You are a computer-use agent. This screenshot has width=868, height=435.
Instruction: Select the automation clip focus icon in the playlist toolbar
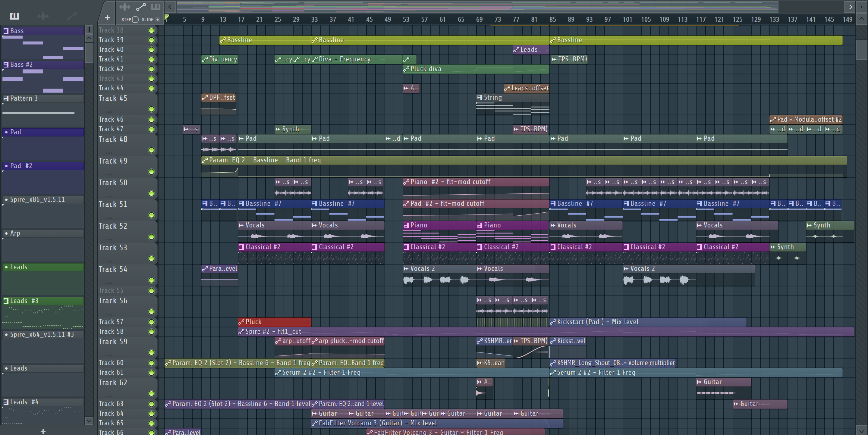pos(141,7)
